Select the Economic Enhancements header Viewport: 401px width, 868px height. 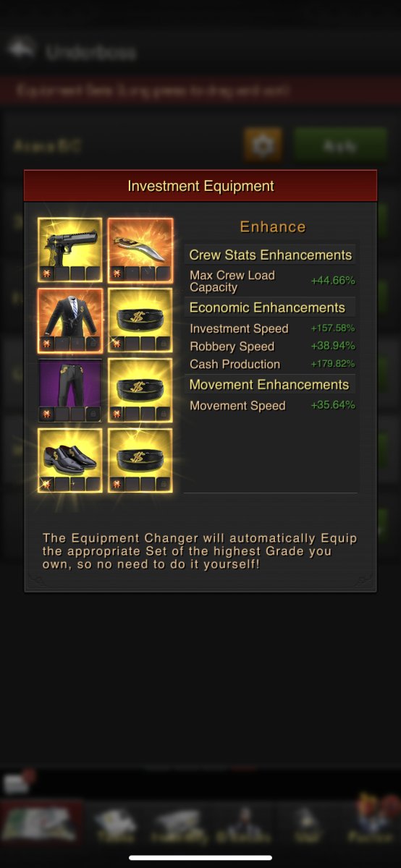[x=270, y=307]
